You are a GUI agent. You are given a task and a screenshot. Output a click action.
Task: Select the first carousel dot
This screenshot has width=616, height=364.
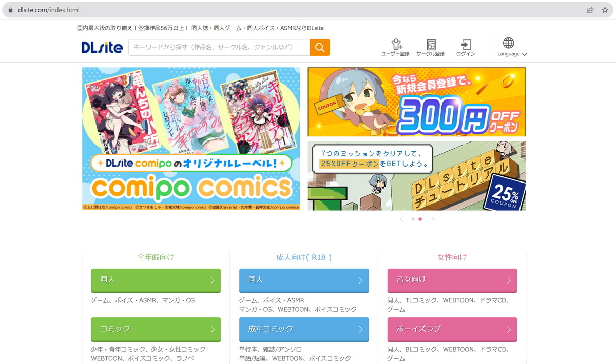(413, 219)
